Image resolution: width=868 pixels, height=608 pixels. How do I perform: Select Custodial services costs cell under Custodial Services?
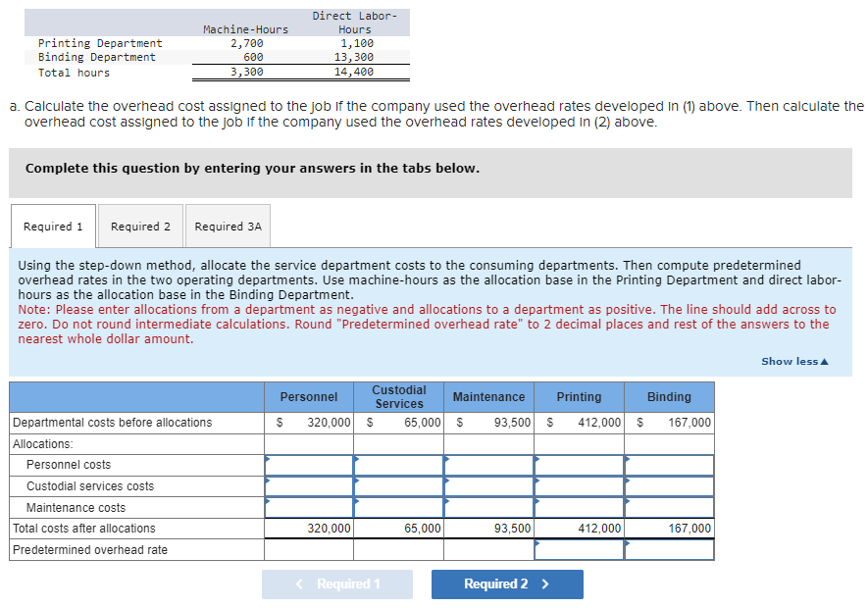398,486
